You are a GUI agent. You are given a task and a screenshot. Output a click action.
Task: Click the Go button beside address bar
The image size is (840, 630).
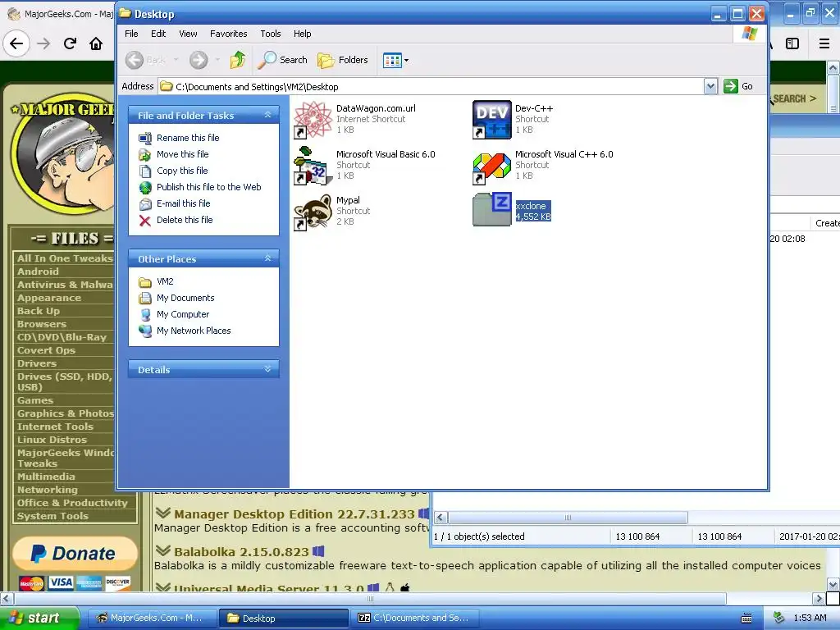(x=738, y=86)
